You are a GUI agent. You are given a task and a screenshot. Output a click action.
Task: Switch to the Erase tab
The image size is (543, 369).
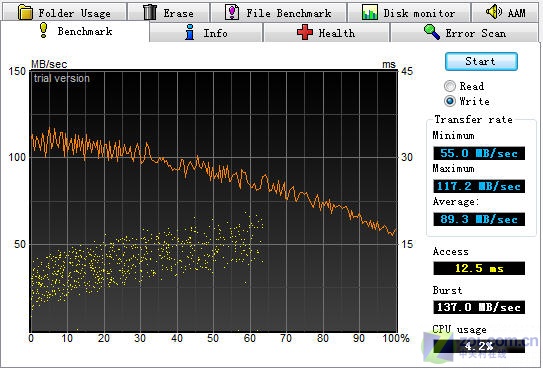coord(168,12)
